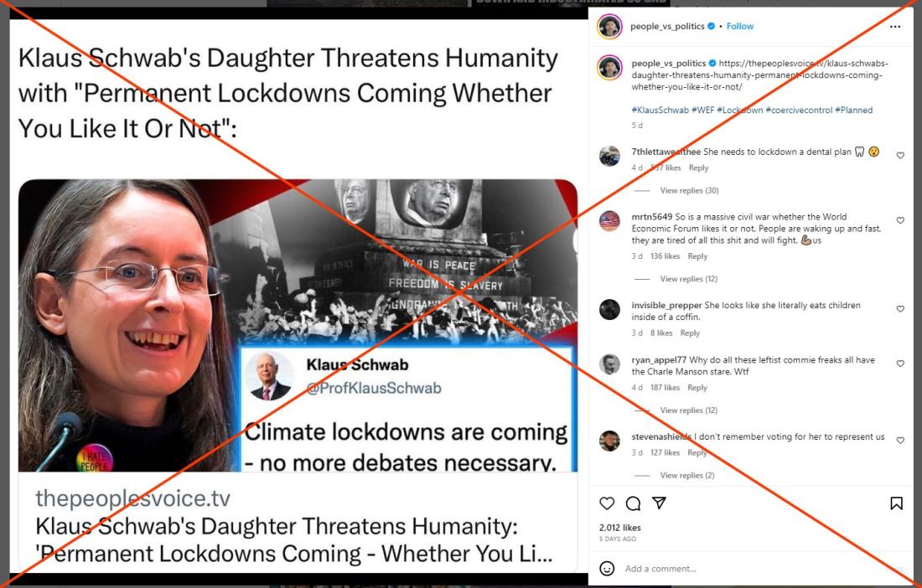Open invisible_prepper's profile picture

(609, 310)
